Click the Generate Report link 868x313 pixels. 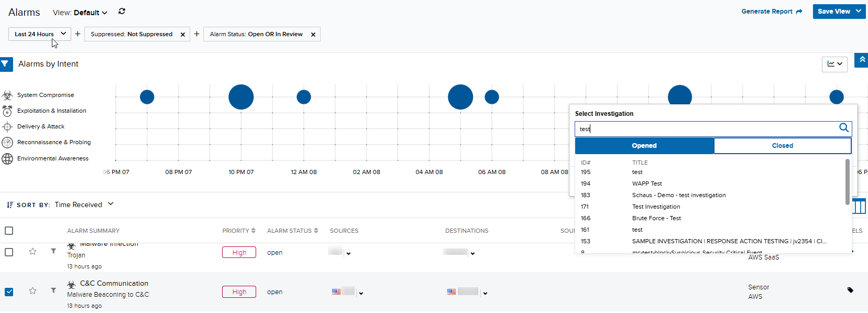(x=772, y=12)
